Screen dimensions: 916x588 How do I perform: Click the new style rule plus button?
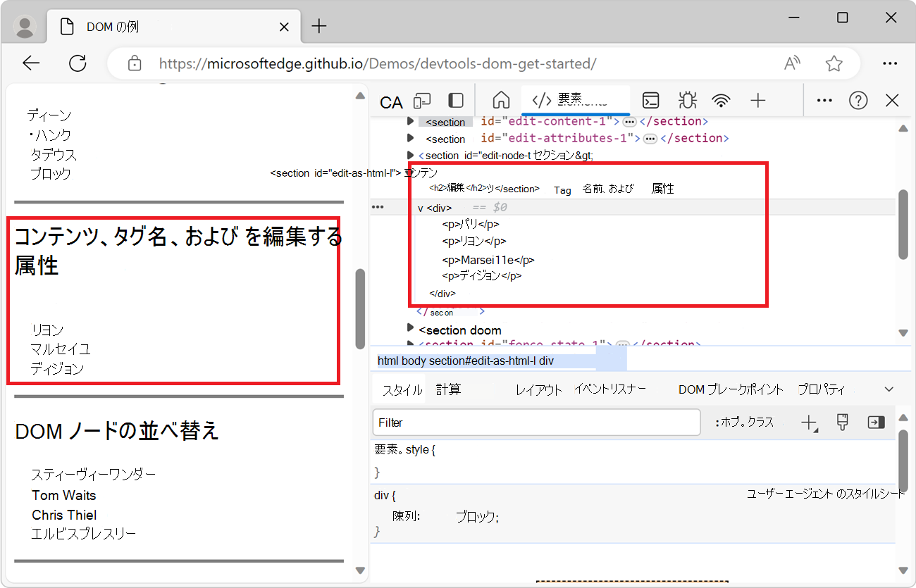pyautogui.click(x=809, y=422)
